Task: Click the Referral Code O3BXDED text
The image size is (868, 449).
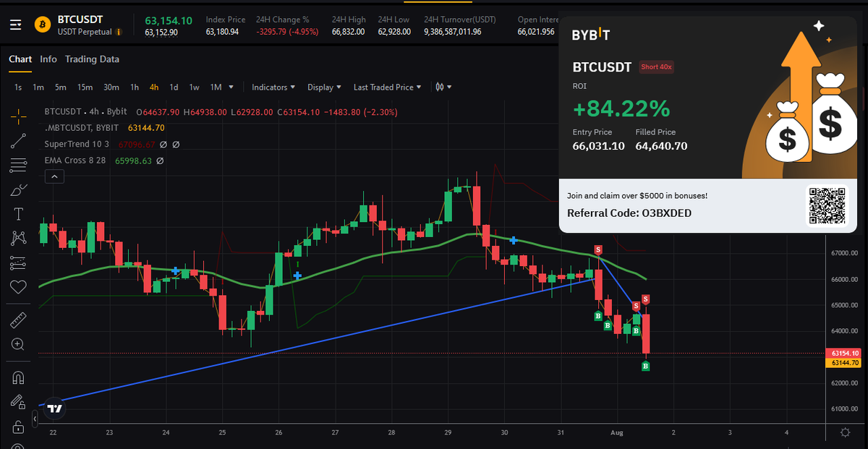Action: (629, 213)
